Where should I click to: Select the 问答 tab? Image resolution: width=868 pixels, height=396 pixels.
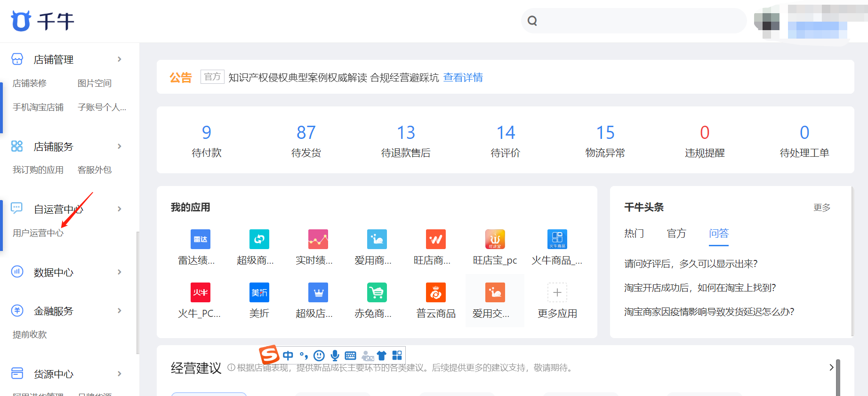719,233
